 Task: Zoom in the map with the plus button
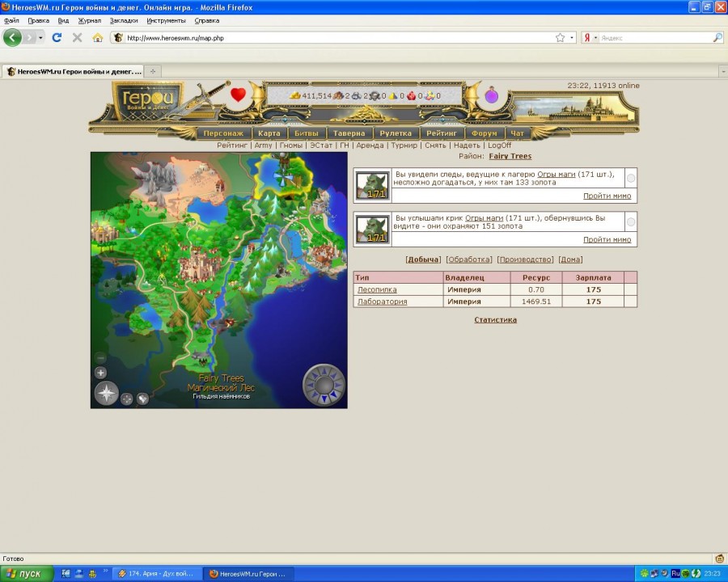101,373
